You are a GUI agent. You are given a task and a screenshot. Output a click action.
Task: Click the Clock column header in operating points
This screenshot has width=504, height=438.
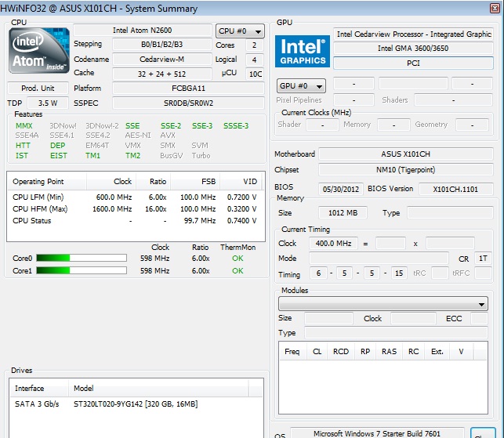click(x=111, y=182)
